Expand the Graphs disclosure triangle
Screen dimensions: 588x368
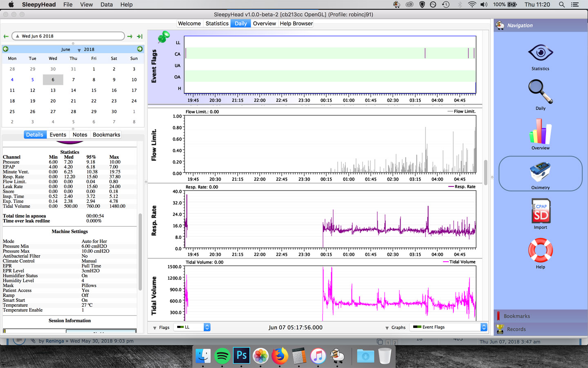pyautogui.click(x=387, y=328)
